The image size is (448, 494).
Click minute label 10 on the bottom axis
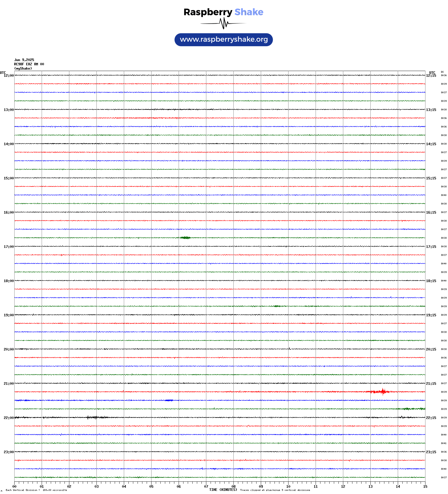tap(288, 487)
